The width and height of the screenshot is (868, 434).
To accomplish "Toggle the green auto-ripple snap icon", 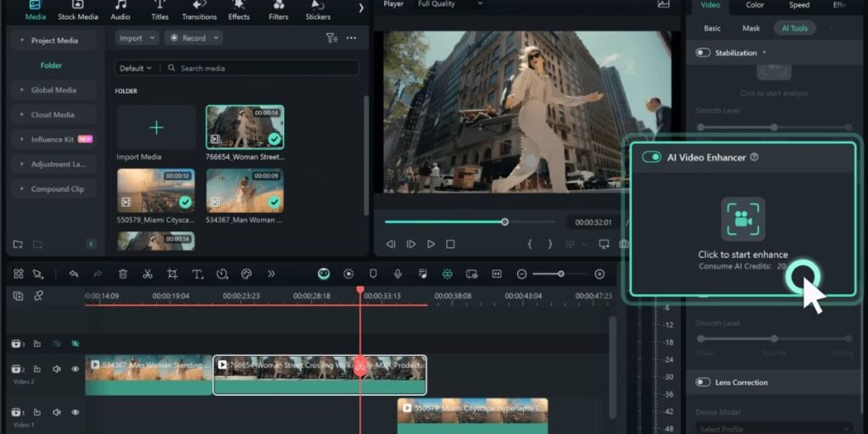I will click(x=448, y=274).
